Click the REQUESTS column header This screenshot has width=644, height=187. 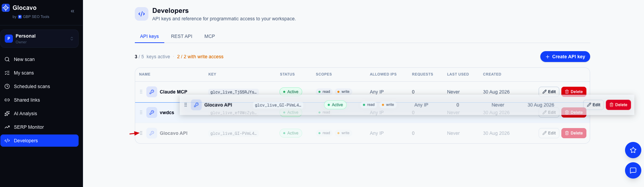(x=422, y=74)
